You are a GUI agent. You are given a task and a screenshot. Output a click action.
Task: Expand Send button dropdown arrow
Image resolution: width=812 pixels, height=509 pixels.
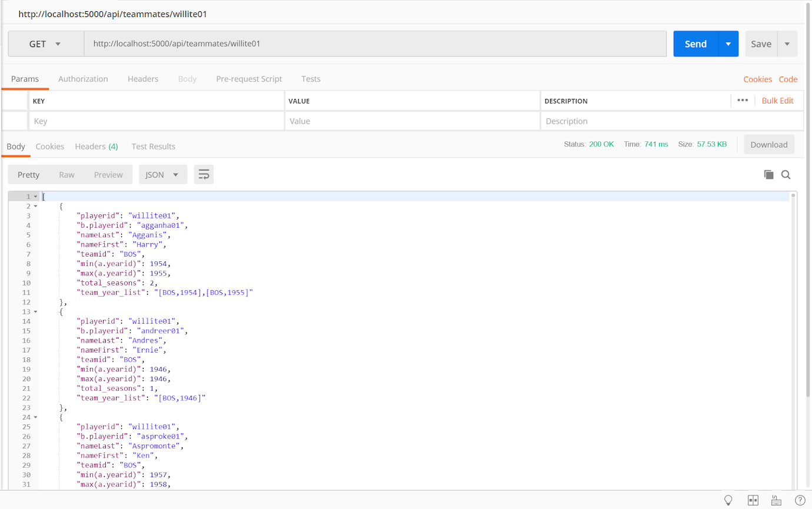click(728, 44)
